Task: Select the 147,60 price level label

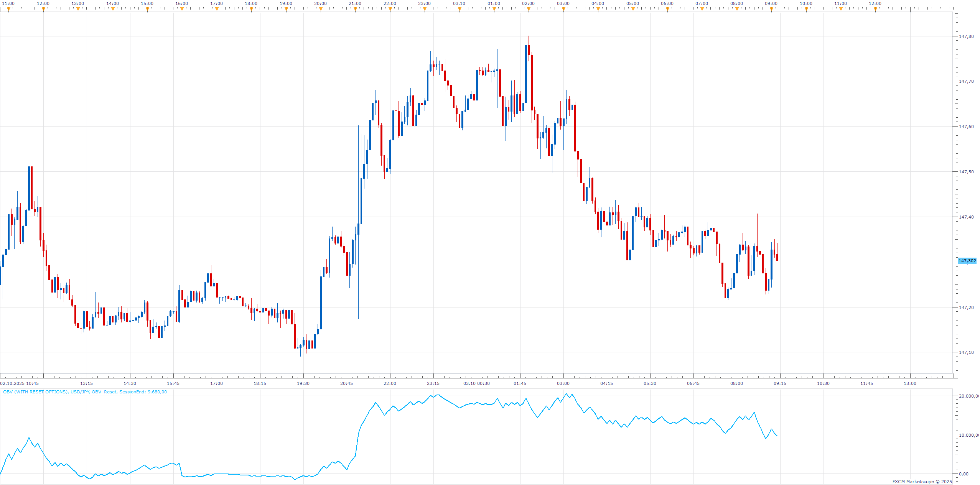Action: [966, 127]
